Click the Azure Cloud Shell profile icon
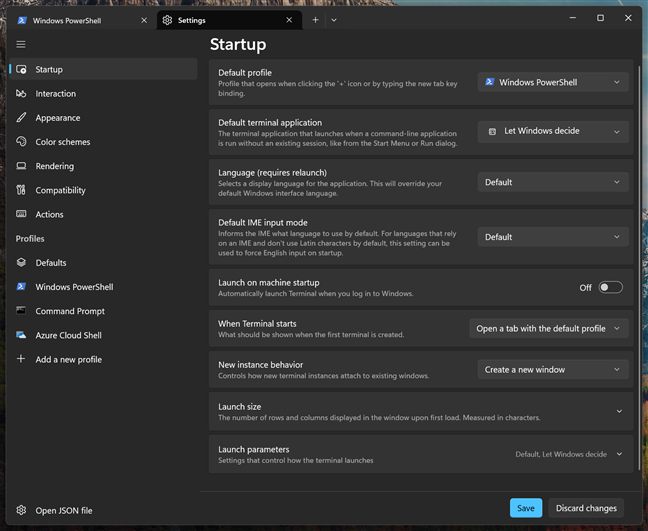Screen dimensions: 648x531 tap(21, 335)
